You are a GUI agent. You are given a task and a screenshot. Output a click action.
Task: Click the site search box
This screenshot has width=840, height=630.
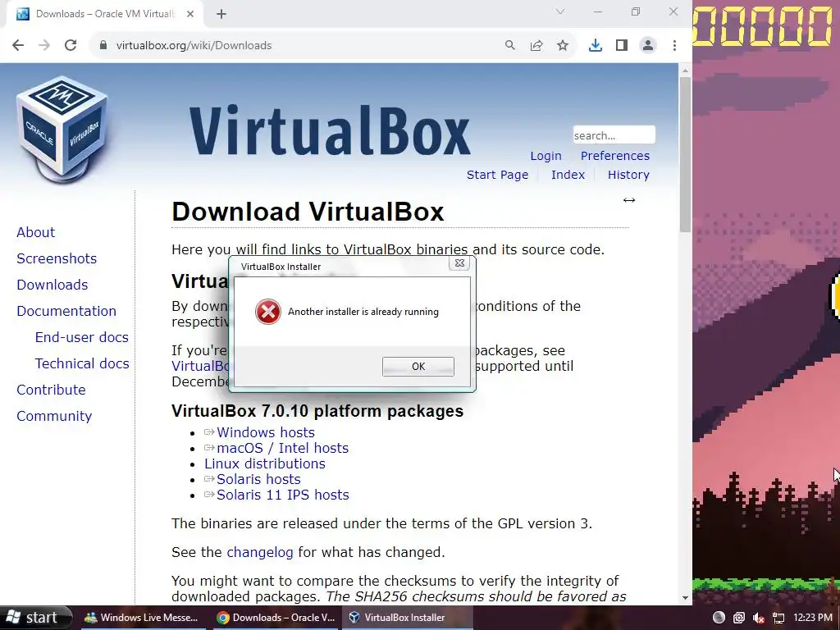tap(614, 135)
